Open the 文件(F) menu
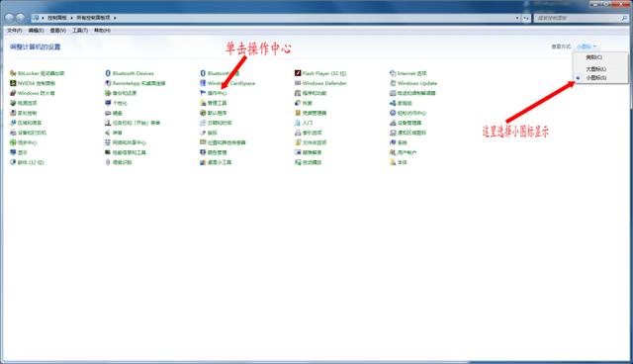Viewport: 633px width, 364px height. pyautogui.click(x=15, y=31)
